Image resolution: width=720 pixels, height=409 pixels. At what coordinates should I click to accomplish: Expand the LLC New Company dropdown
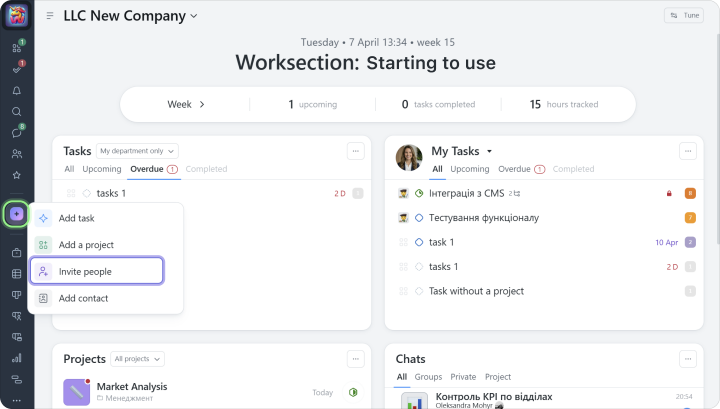pyautogui.click(x=193, y=16)
